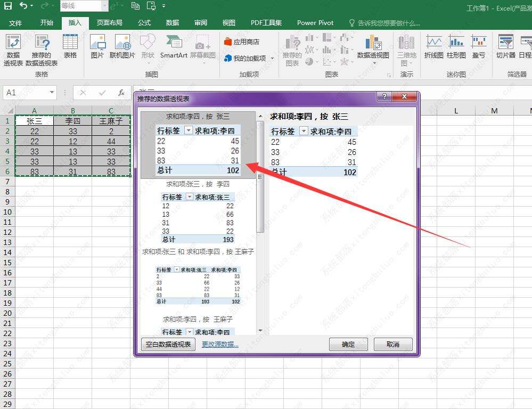Viewport: 532px width, 409px height.
Task: Select row header 10
Action: pyautogui.click(x=7, y=212)
